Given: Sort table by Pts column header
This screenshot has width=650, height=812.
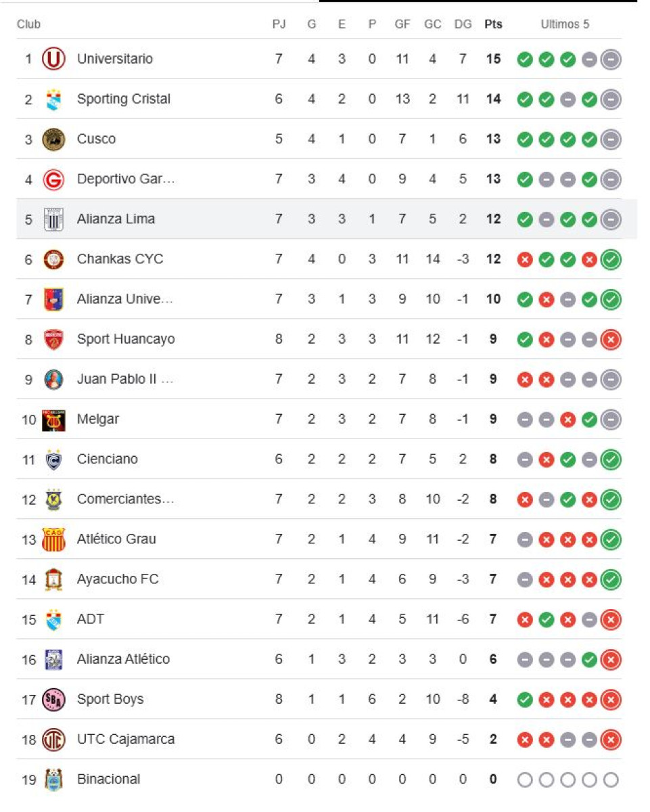Looking at the screenshot, I should click(493, 24).
